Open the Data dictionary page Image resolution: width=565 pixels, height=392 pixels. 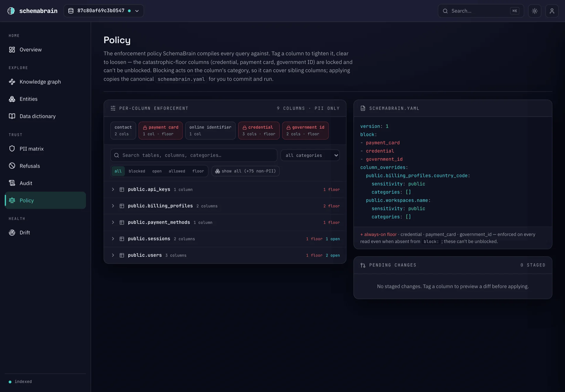tap(45, 116)
